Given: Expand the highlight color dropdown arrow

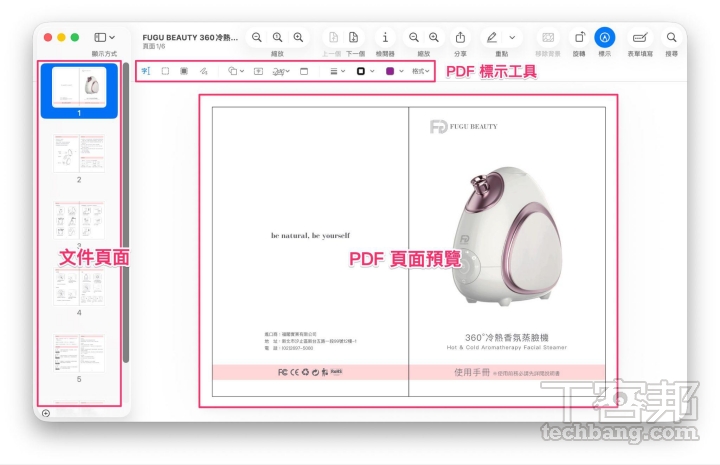Looking at the screenshot, I should (512, 38).
